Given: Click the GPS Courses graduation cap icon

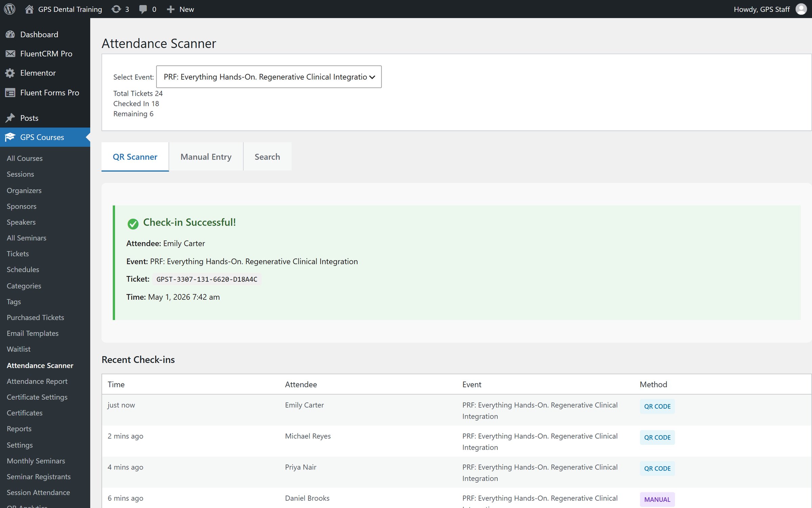Looking at the screenshot, I should pos(10,137).
